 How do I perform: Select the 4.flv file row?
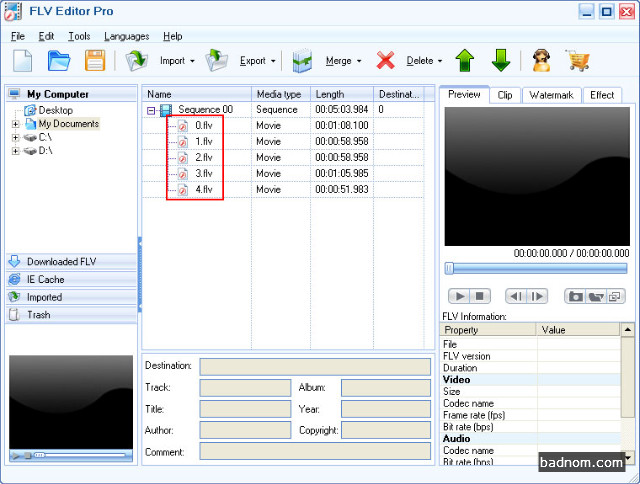(282, 189)
